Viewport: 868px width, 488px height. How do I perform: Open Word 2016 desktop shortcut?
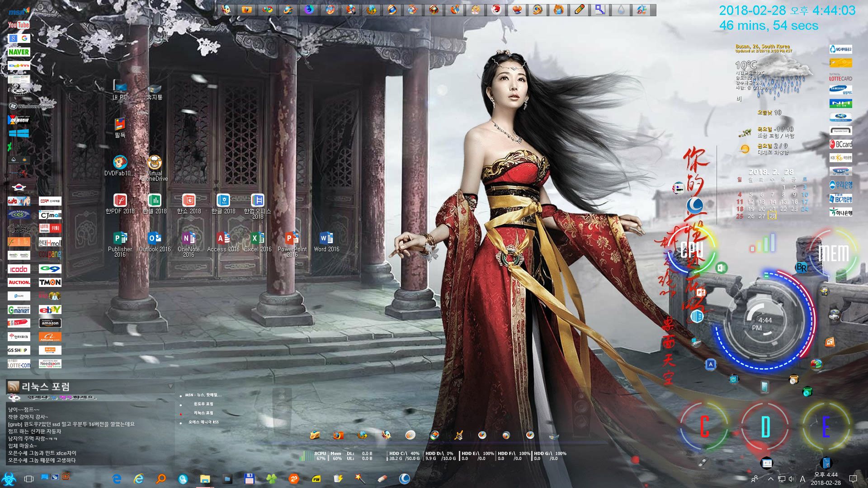tap(326, 241)
